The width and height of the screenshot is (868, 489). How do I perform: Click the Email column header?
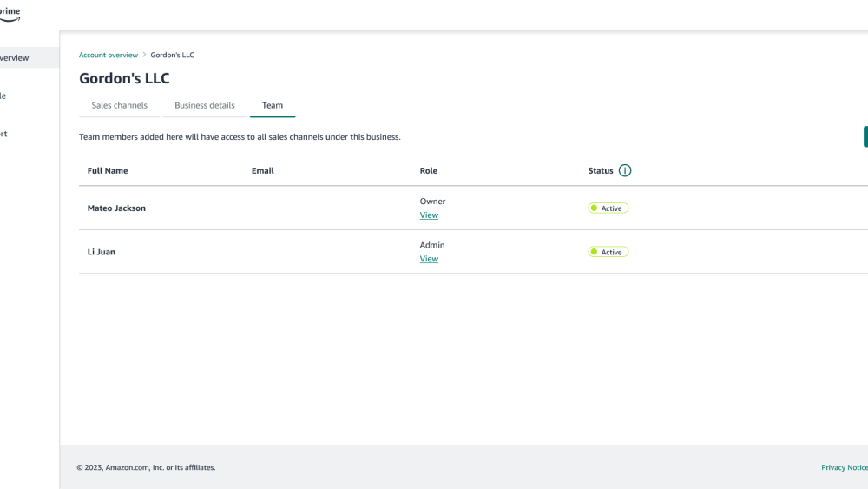pos(262,171)
